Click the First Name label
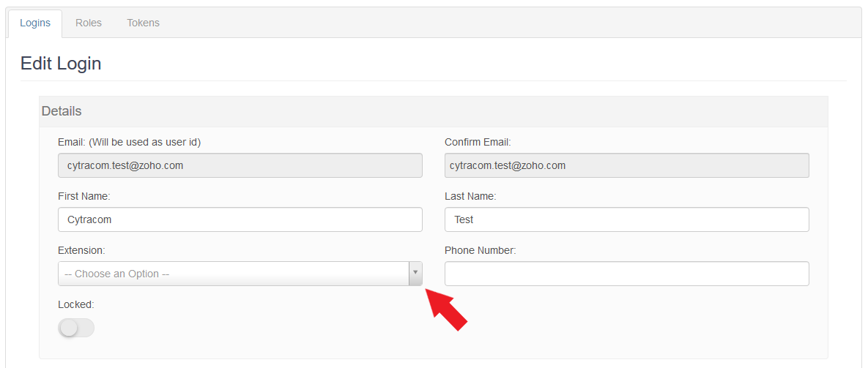868x368 pixels. tap(84, 196)
